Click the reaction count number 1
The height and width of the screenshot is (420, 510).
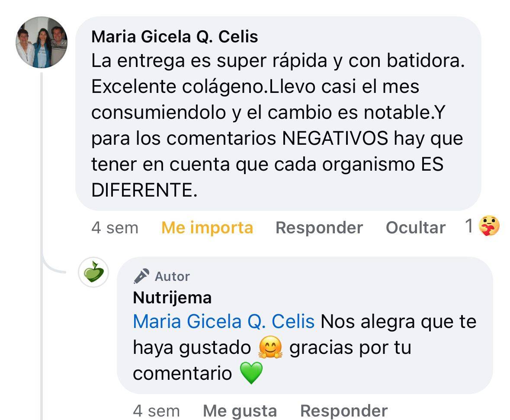[469, 226]
